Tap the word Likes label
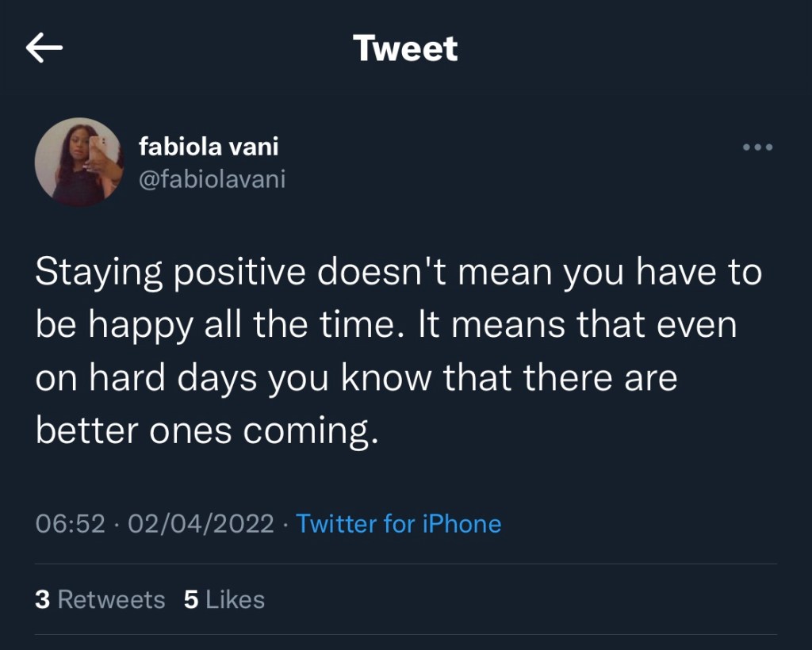812x650 pixels. tap(235, 599)
